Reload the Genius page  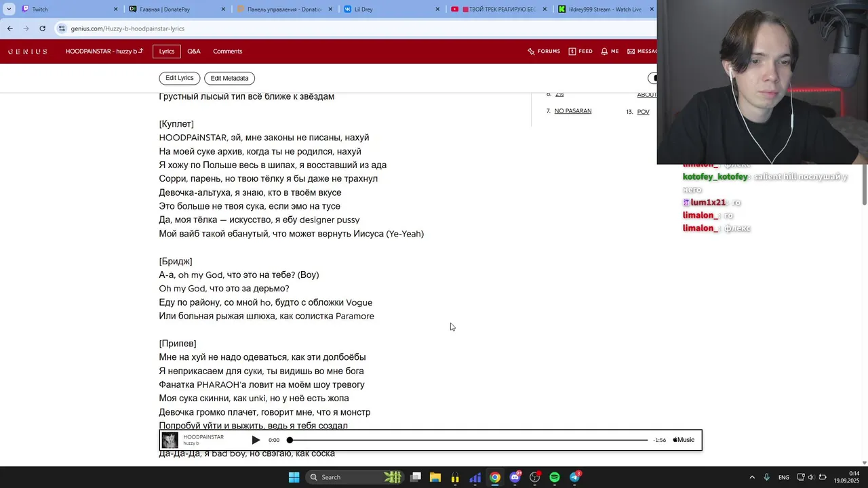point(42,28)
